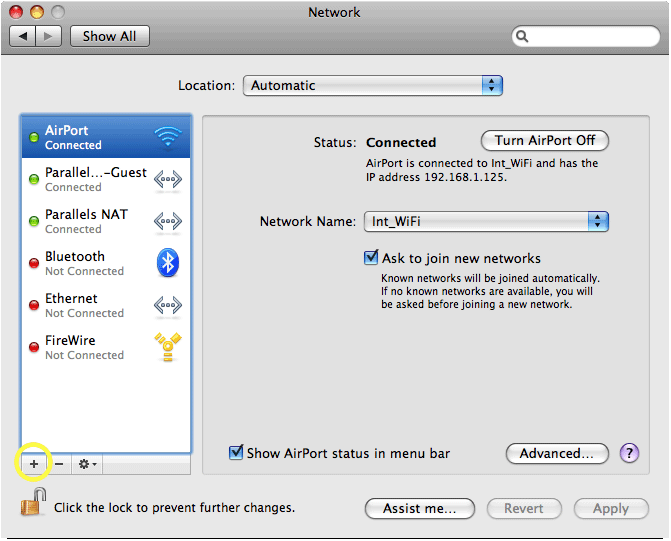Click the purple help question mark
Image resolution: width=671 pixels, height=541 pixels.
tap(629, 453)
